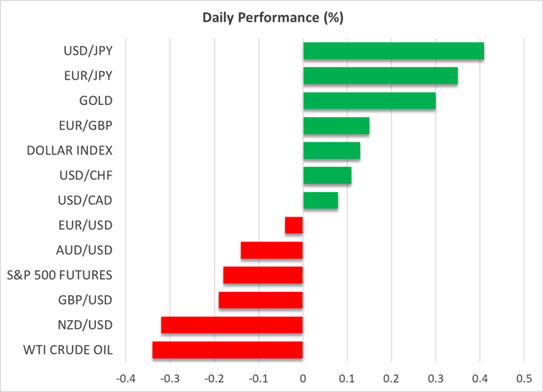Select the DOLLAR INDEX category label
543x392 pixels.
tap(69, 151)
